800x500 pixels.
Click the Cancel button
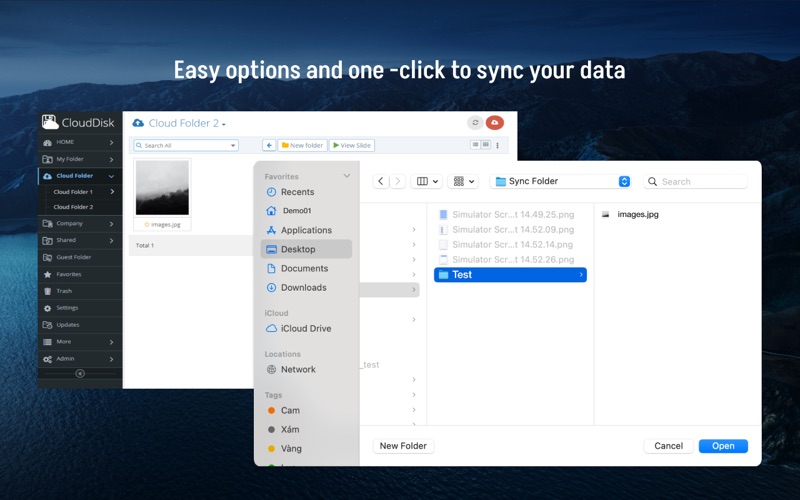668,446
